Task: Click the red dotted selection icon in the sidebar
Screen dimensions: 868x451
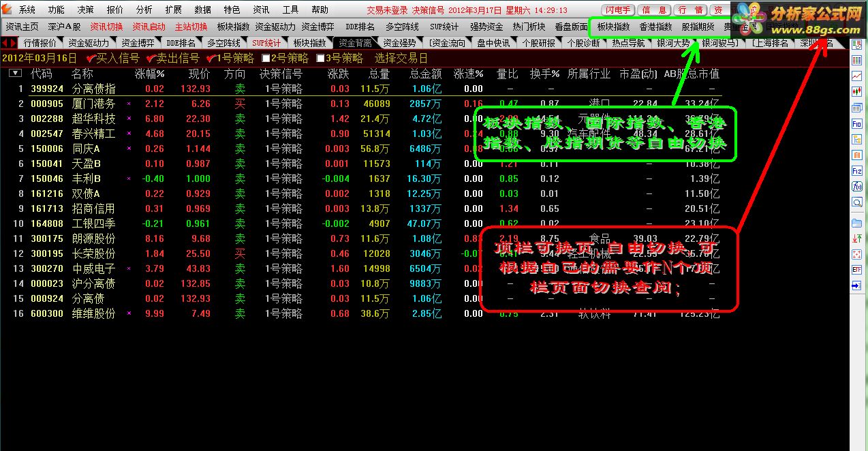Action: point(856,254)
